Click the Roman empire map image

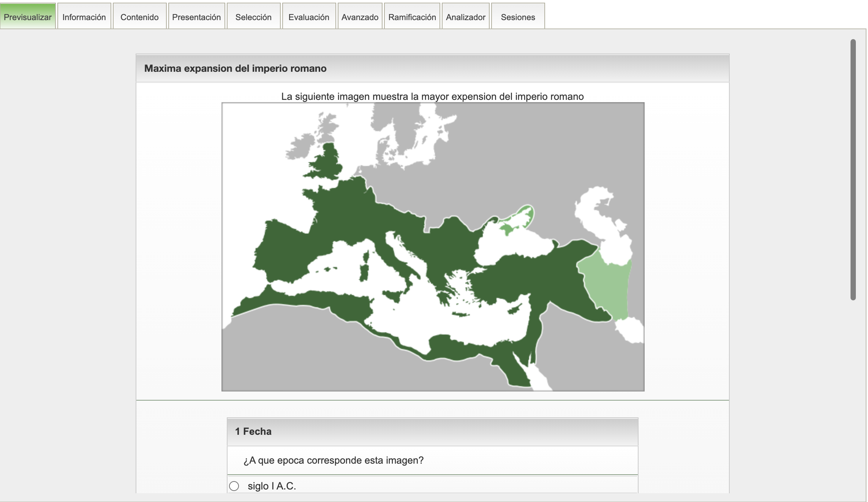click(433, 247)
